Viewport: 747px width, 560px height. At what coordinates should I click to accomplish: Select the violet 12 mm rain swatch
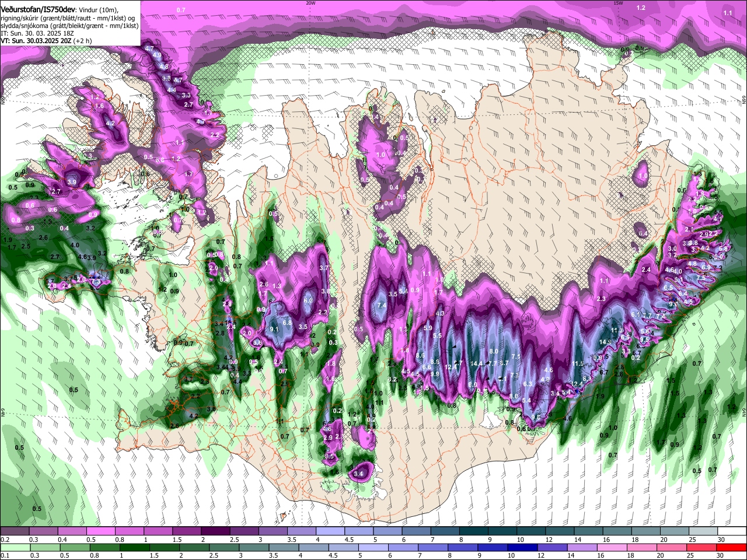pyautogui.click(x=551, y=547)
